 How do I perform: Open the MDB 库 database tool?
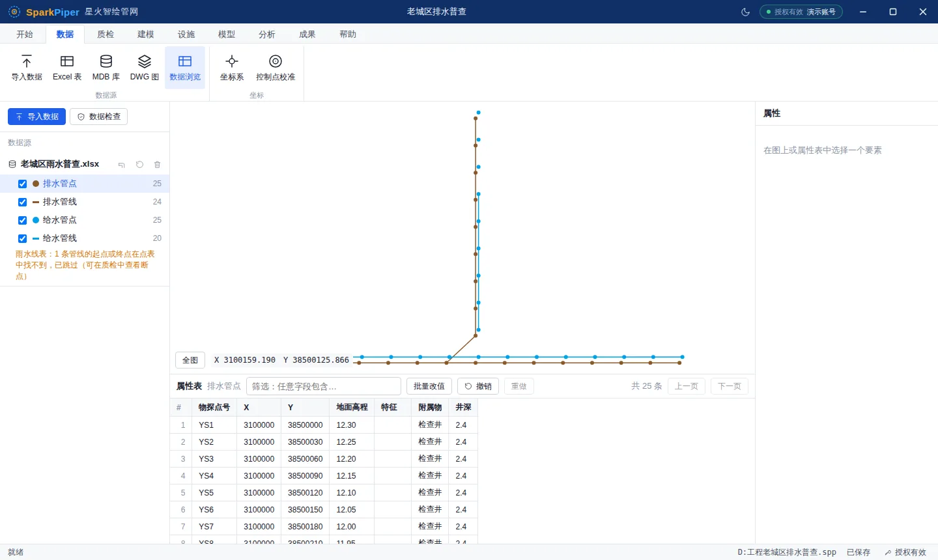(106, 68)
